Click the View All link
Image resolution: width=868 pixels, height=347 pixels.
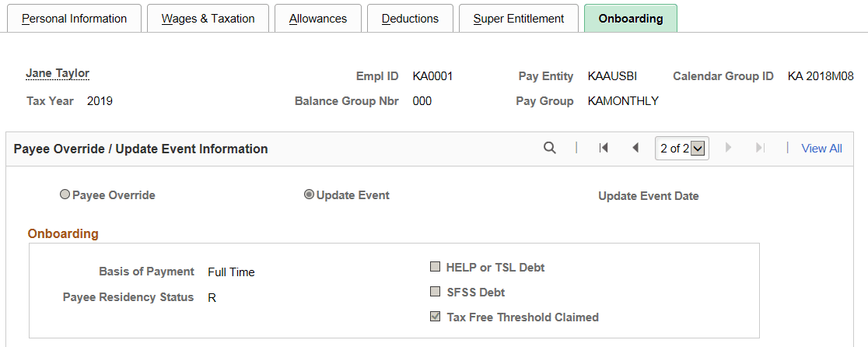821,148
